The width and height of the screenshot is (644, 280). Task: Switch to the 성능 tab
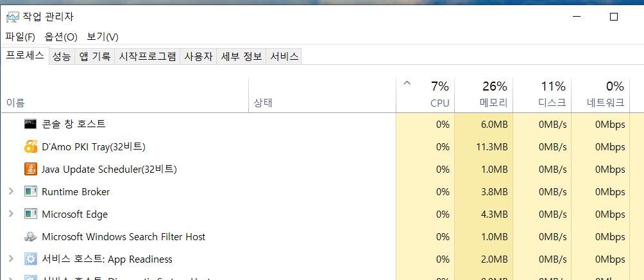62,57
